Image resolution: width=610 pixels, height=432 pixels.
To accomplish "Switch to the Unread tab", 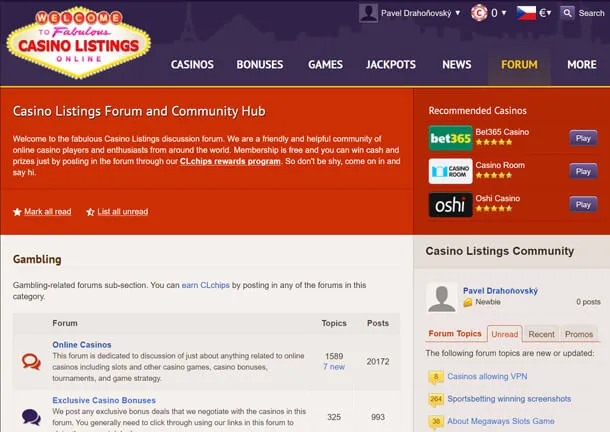I will click(x=505, y=334).
